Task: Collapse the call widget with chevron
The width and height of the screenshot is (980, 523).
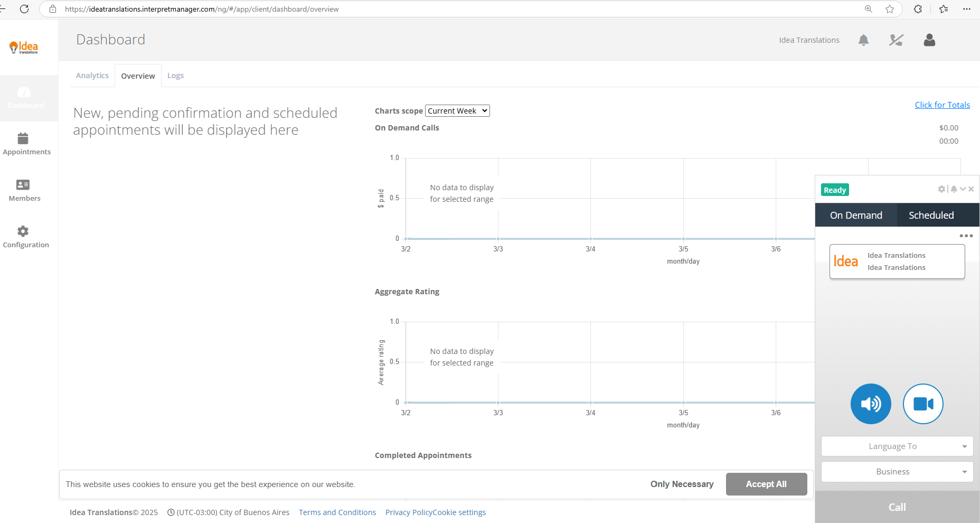Action: coord(963,189)
